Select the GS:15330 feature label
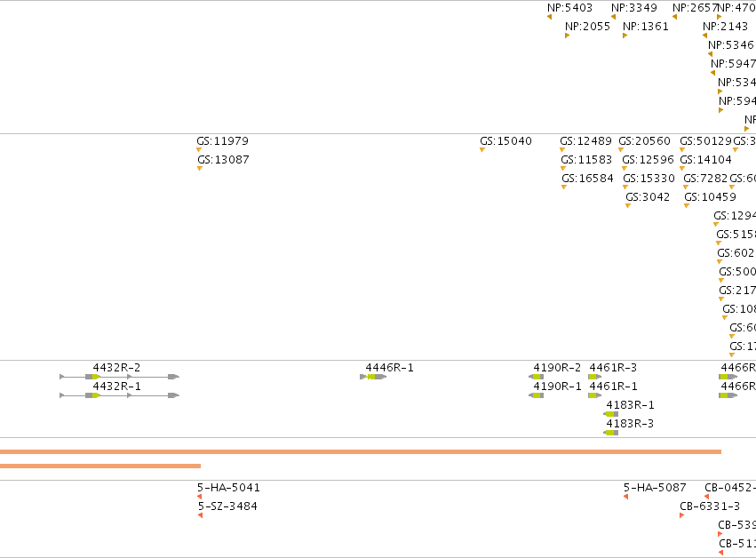756x558 pixels. [x=649, y=179]
